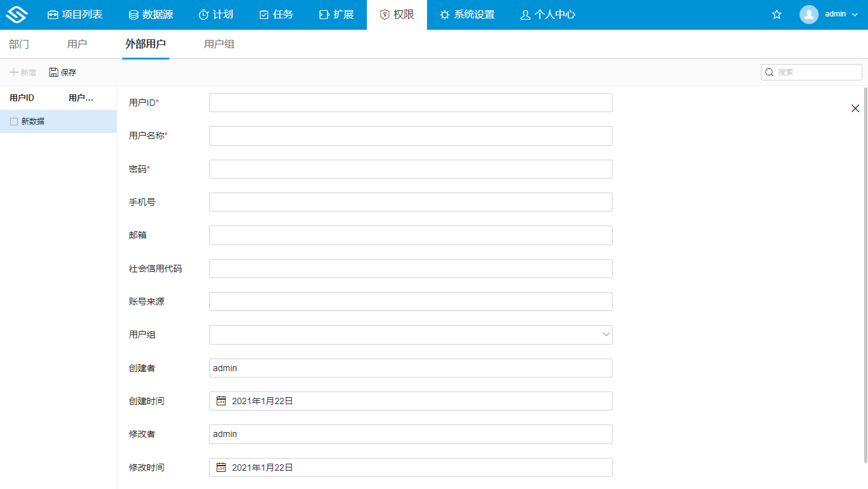Viewport: 868px width, 489px height.
Task: Expand the 用户组 dropdown
Action: [x=606, y=334]
